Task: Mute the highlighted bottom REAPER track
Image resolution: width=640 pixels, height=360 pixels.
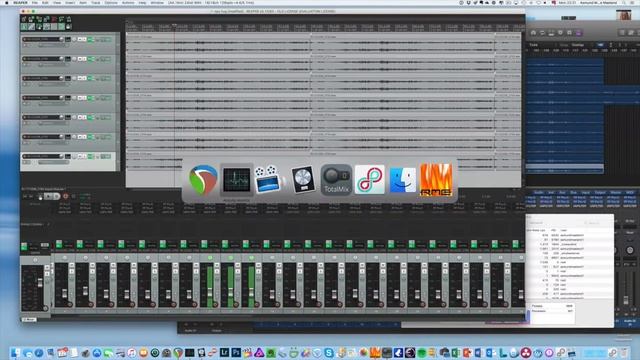Action: pos(80,156)
